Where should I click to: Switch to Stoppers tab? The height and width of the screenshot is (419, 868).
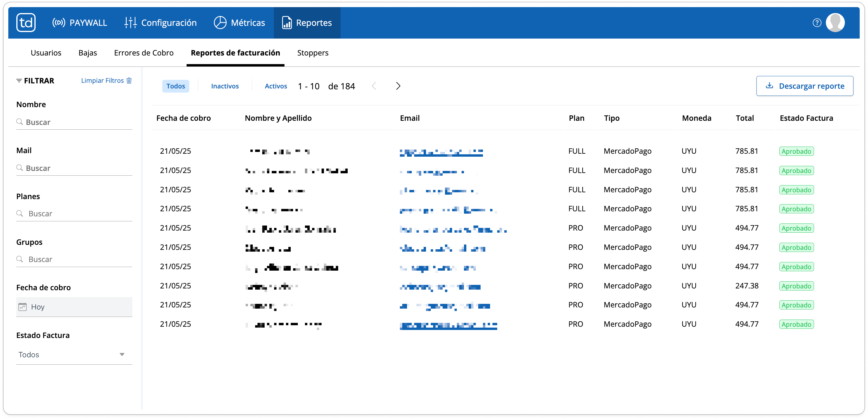pos(313,53)
